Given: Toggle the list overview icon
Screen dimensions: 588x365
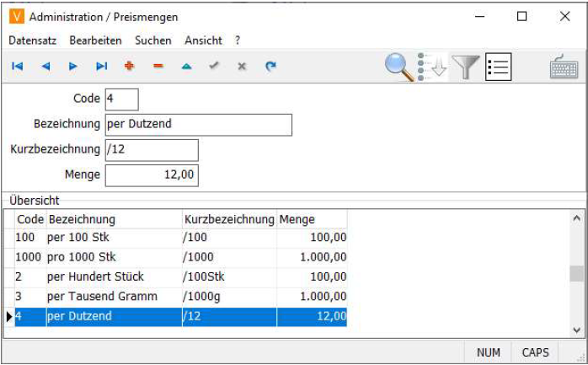Looking at the screenshot, I should (x=498, y=67).
